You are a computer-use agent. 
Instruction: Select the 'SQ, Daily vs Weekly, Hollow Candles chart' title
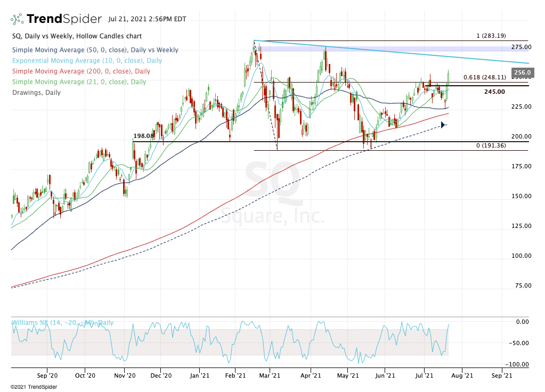tap(77, 36)
